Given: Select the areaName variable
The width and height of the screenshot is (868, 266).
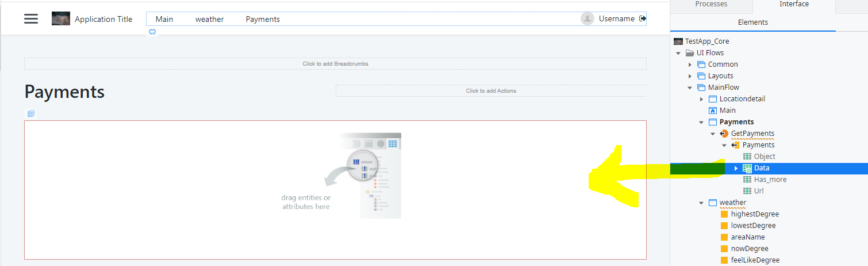Looking at the screenshot, I should pyautogui.click(x=748, y=237).
